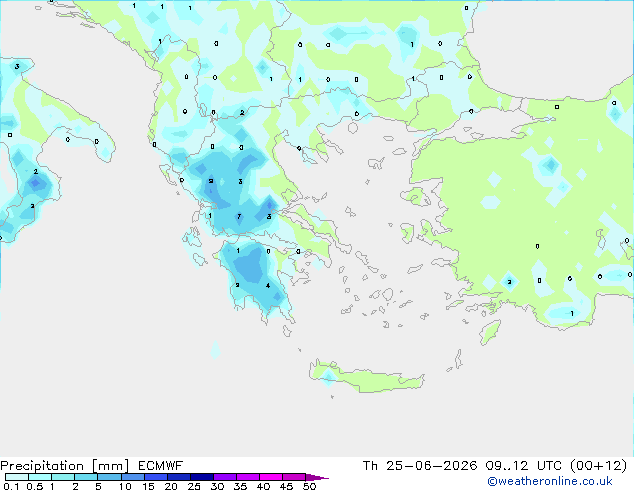The height and width of the screenshot is (490, 634).
Task: Pick the 40–45 mm magenta legend swatch
Action: click(271, 477)
